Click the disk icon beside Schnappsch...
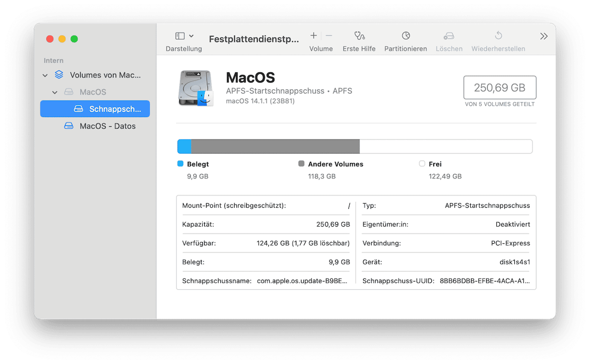Screen dimensions: 590x364 79,109
